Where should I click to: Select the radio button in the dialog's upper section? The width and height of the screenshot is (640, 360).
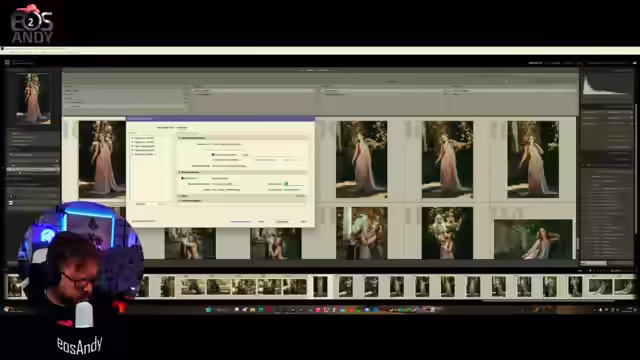coord(213,155)
